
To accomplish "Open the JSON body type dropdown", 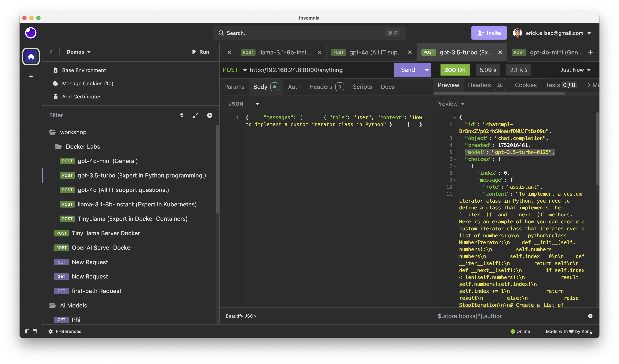I will coord(244,104).
